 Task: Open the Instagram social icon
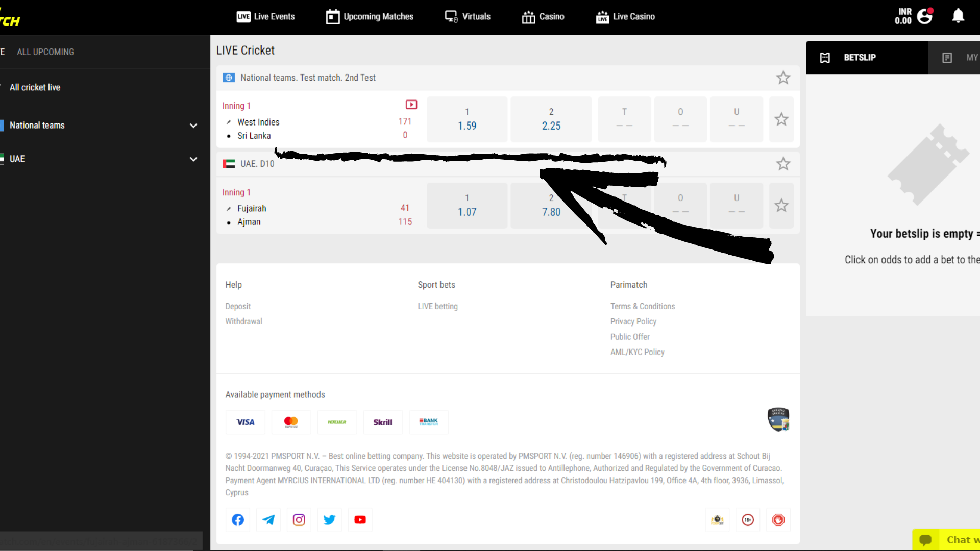point(299,520)
